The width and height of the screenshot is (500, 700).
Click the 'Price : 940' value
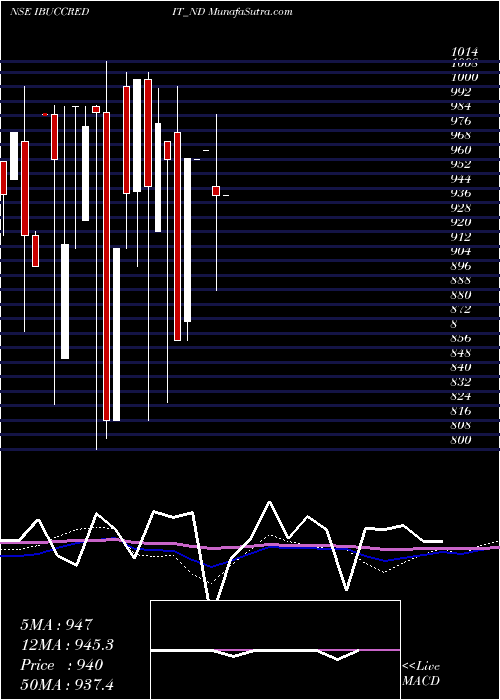tap(62, 665)
